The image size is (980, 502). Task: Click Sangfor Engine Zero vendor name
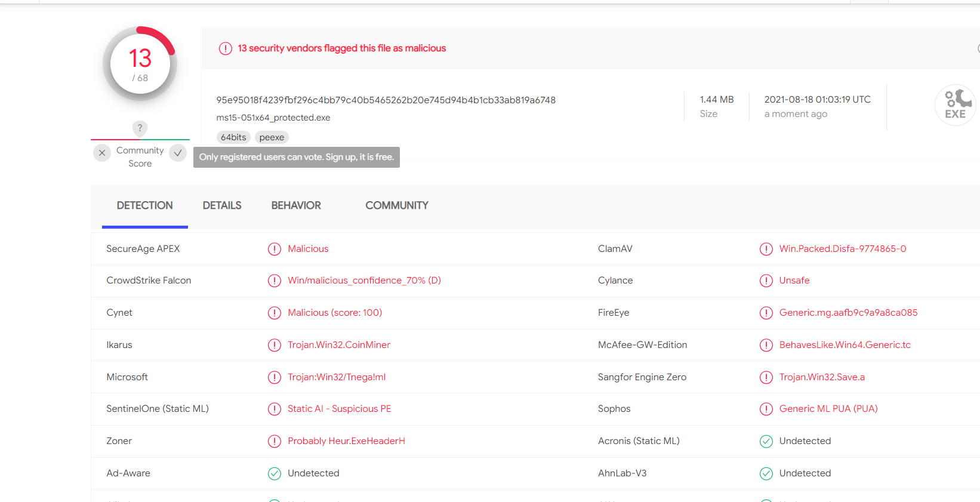point(642,377)
